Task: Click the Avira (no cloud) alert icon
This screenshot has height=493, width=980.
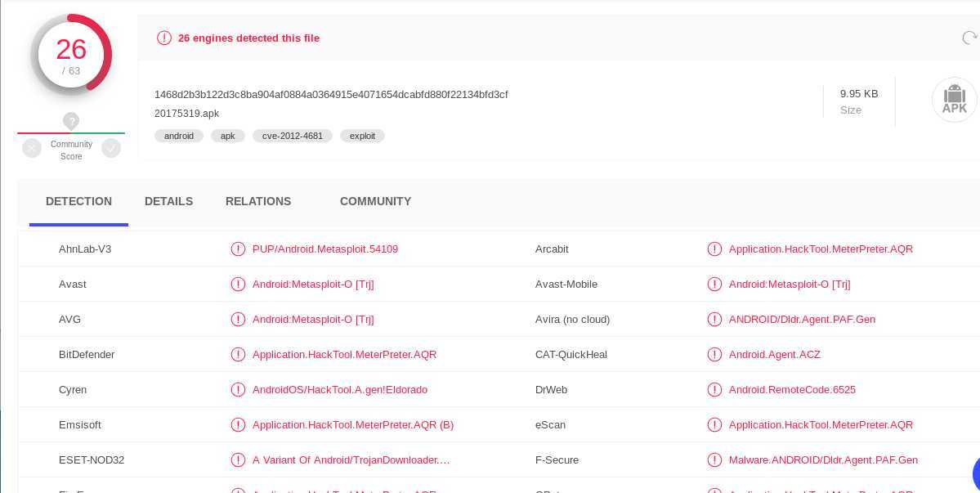Action: [x=714, y=320]
